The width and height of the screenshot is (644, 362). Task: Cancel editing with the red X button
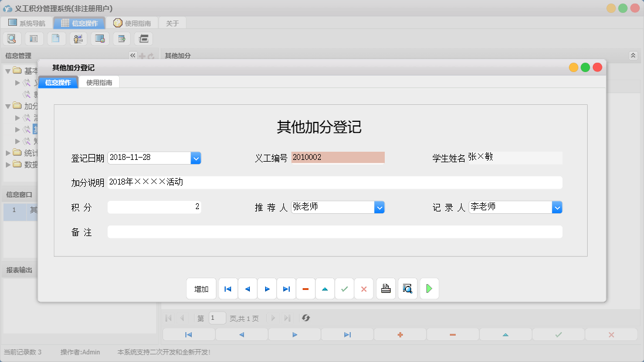[364, 288]
